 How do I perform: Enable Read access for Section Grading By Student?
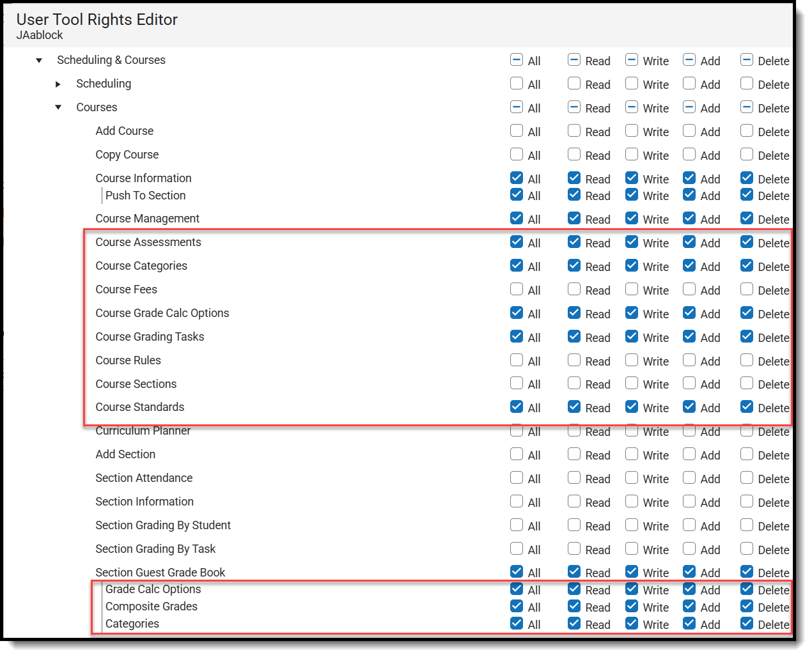tap(574, 525)
